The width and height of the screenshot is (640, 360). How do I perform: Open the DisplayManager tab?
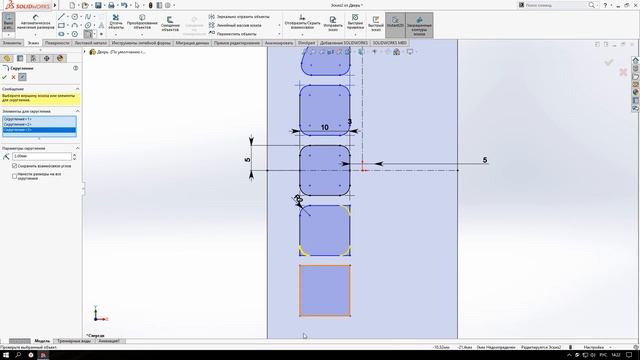[x=60, y=58]
